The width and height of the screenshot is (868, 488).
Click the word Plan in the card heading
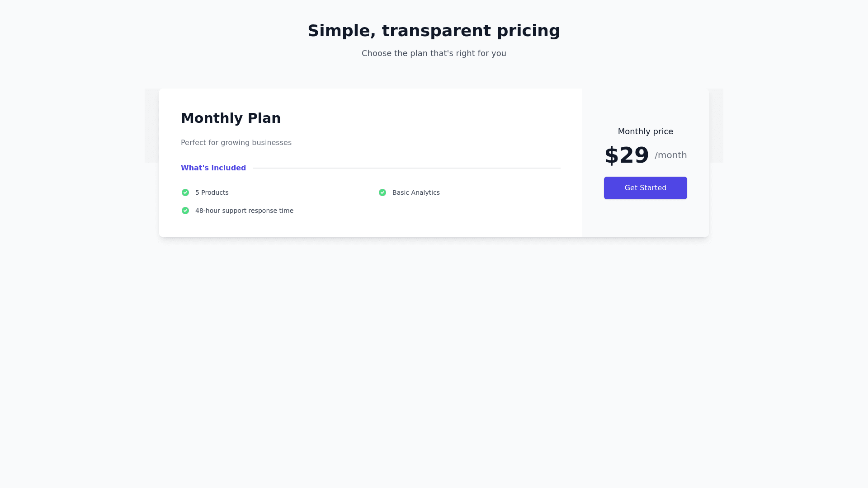click(264, 118)
